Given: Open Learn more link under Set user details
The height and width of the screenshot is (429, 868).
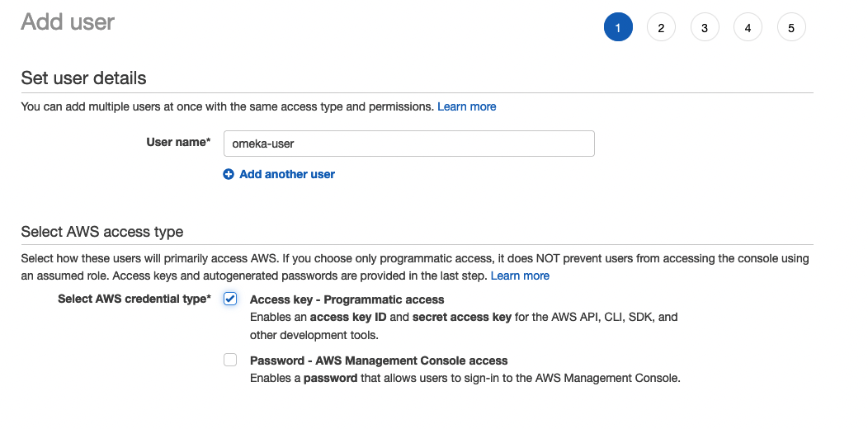Looking at the screenshot, I should click(467, 106).
